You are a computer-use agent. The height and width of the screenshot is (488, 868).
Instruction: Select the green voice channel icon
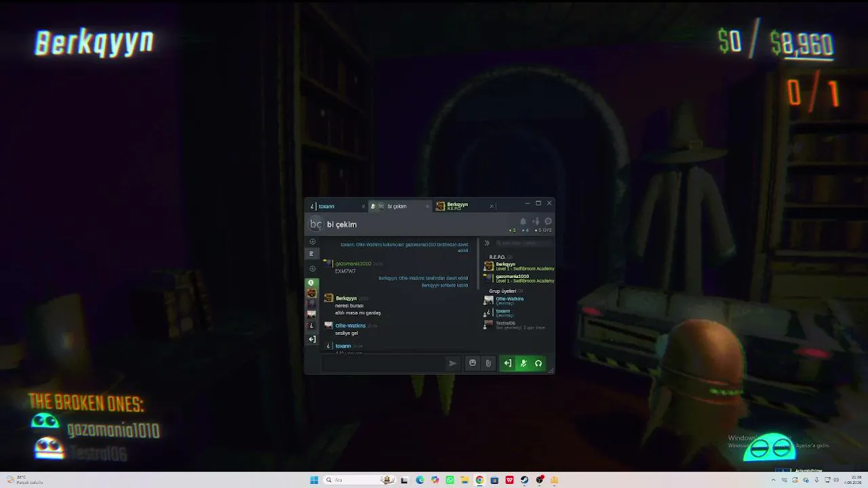pyautogui.click(x=311, y=283)
